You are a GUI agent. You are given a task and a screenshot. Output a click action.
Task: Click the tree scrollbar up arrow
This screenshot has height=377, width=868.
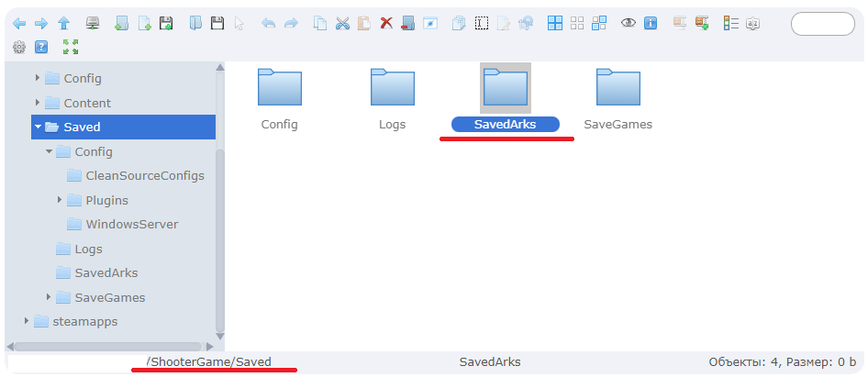(x=220, y=68)
